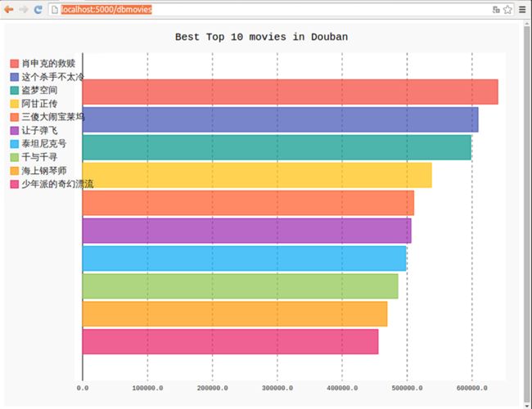This screenshot has height=409, width=532.
Task: Click the page document icon in address bar
Action: coord(55,10)
